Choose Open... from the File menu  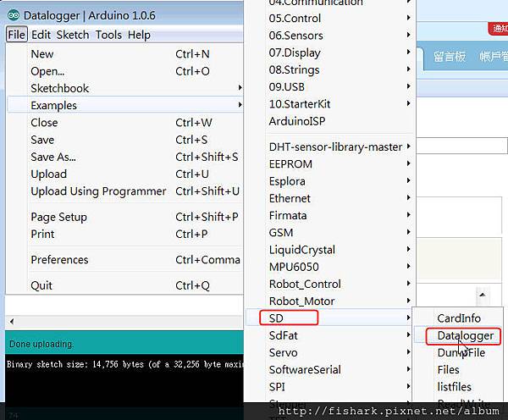124,71
